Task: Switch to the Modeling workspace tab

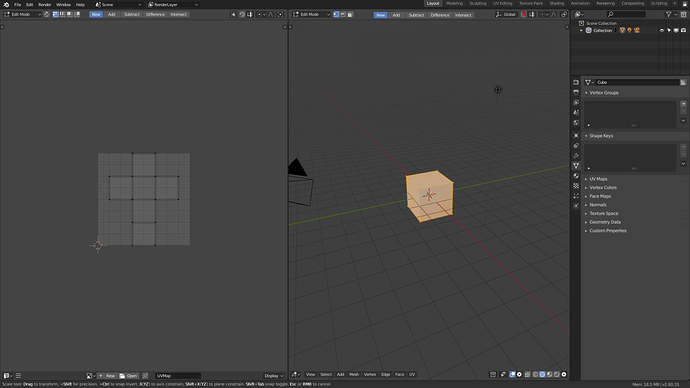Action: (454, 3)
